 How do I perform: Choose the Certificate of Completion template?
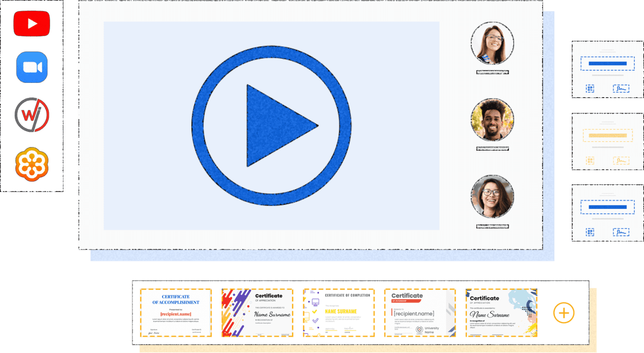pyautogui.click(x=339, y=313)
